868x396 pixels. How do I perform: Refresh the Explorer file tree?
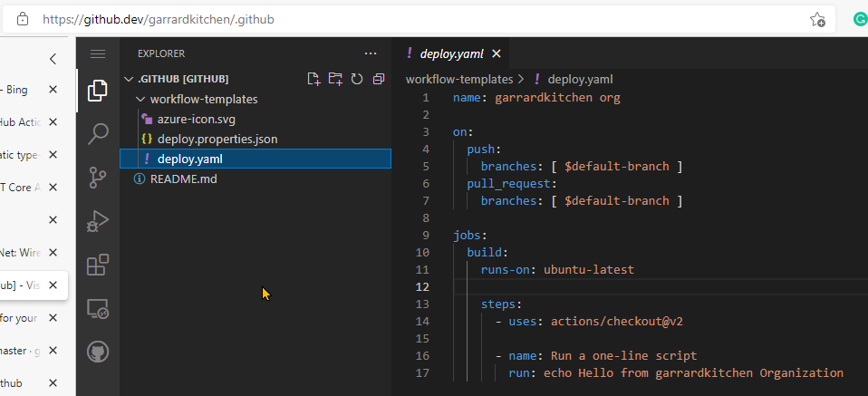point(357,79)
